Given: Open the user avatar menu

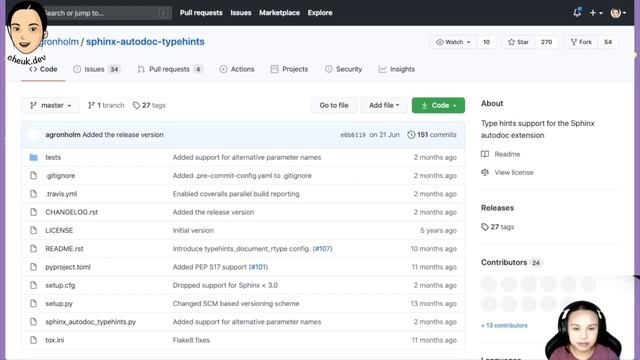Looking at the screenshot, I should (618, 13).
